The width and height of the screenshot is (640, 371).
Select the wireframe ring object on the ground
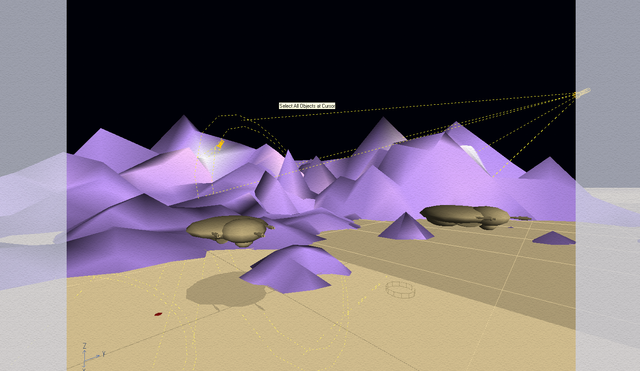click(x=400, y=289)
